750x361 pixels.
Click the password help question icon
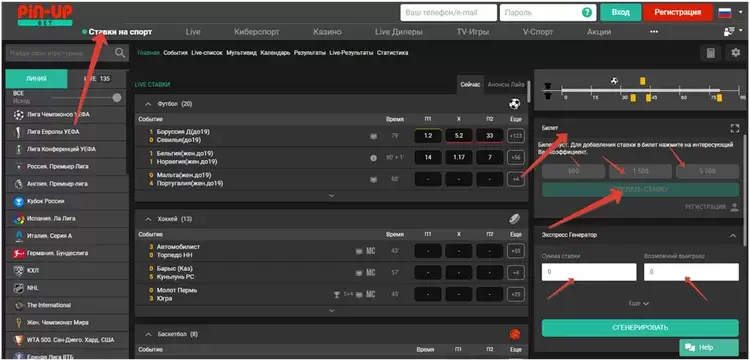(x=586, y=12)
